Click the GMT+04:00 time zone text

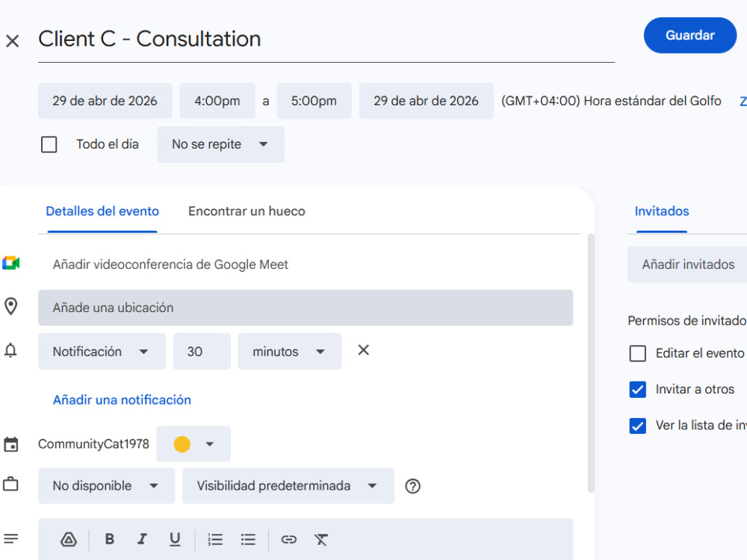point(611,101)
